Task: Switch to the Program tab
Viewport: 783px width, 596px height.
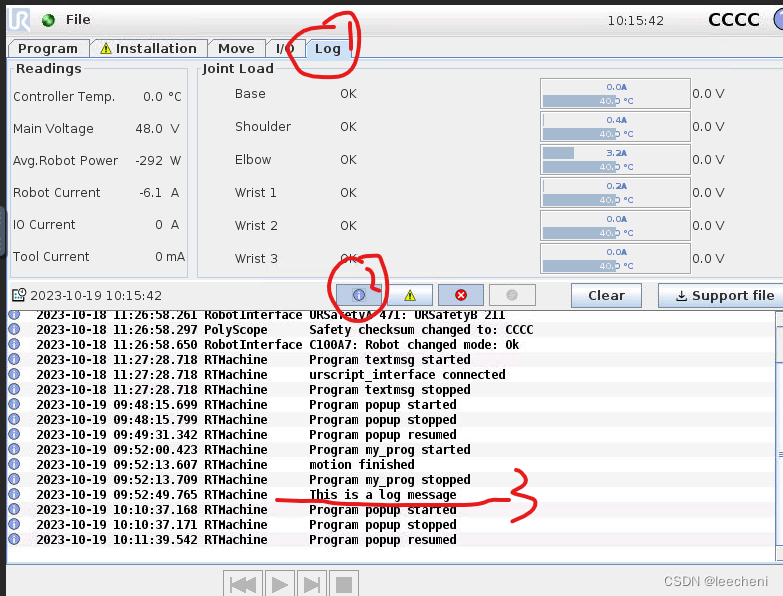Action: click(x=48, y=48)
